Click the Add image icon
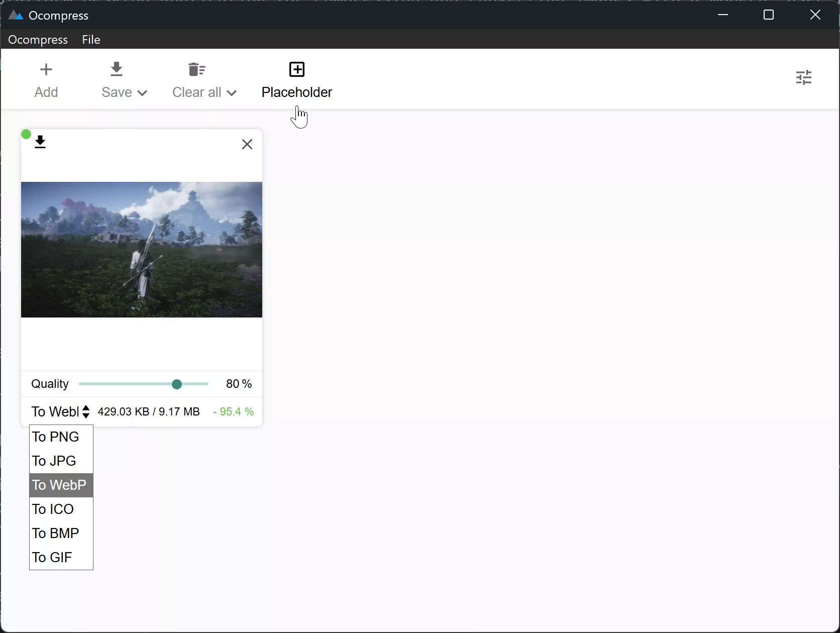Viewport: 840px width, 633px height. [x=46, y=69]
